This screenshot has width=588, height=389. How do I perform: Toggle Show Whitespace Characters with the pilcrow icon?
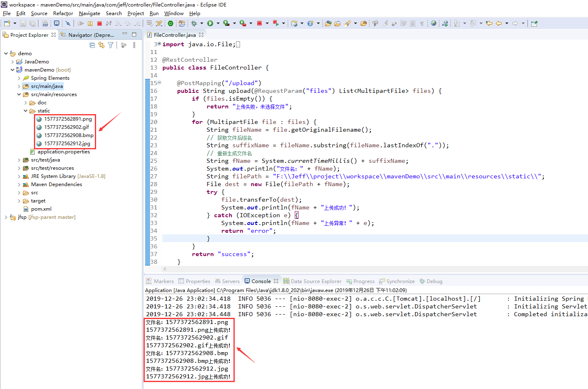coord(422,23)
